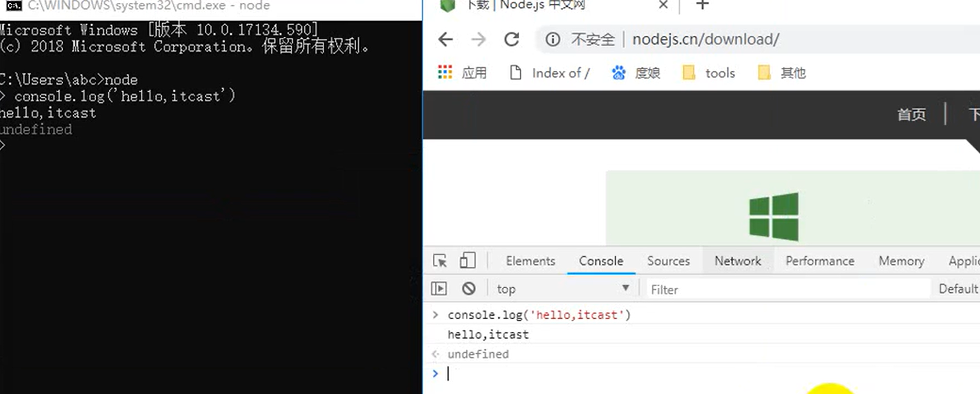The width and height of the screenshot is (980, 394).
Task: Switch to the Memory tab
Action: click(x=901, y=261)
